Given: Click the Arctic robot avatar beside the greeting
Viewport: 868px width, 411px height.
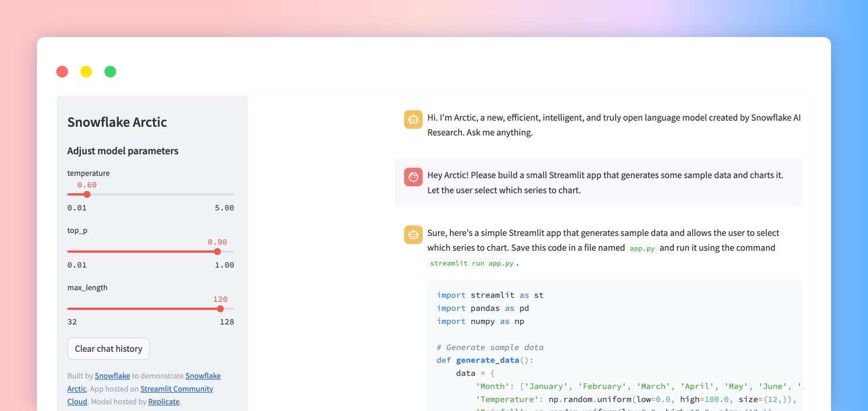Looking at the screenshot, I should click(413, 119).
